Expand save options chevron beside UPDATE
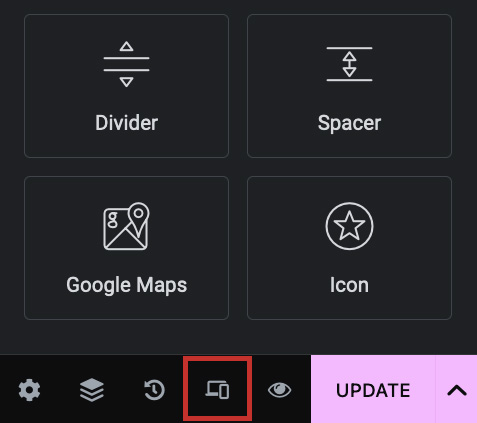The height and width of the screenshot is (423, 477). point(456,389)
